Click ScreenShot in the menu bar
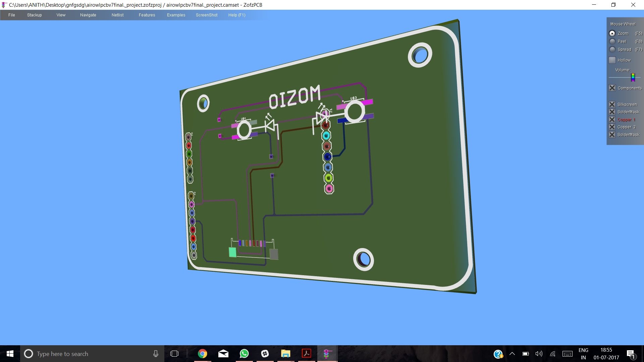Screen dimensions: 644x362 click(207, 15)
